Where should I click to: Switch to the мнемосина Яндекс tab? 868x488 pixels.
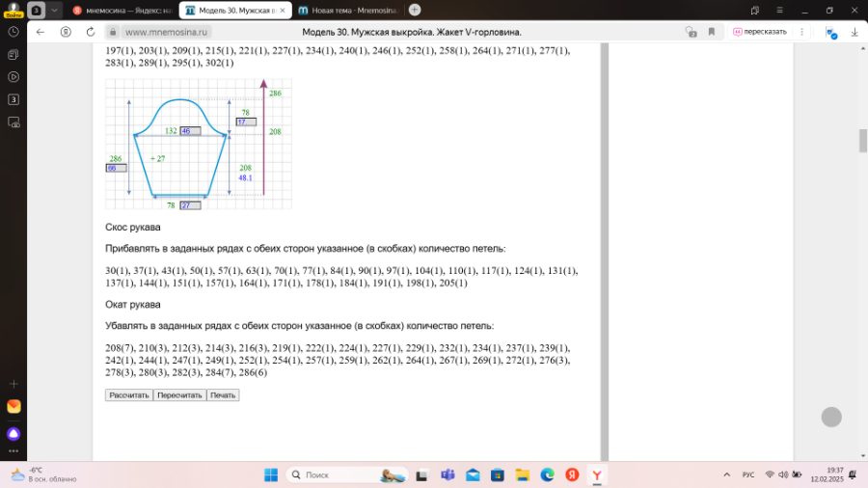[x=122, y=11]
